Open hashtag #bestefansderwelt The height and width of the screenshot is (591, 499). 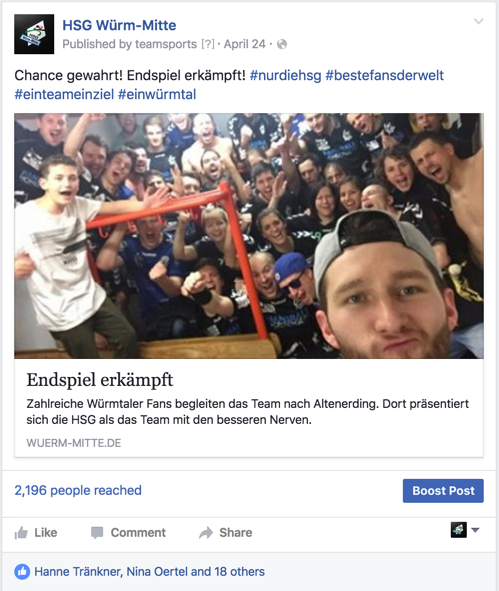384,75
